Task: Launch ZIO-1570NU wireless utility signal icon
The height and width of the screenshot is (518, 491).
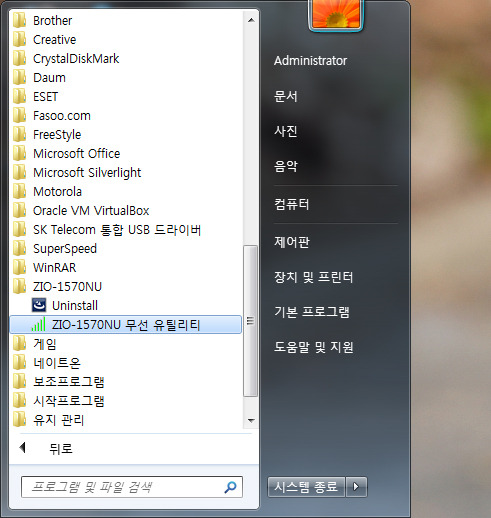Action: [x=38, y=325]
